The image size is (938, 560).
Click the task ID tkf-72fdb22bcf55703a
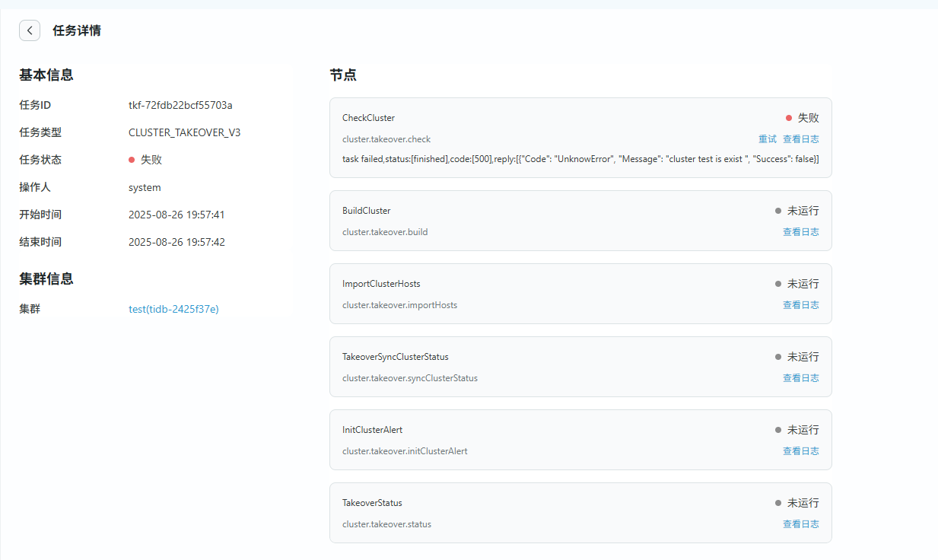coord(180,105)
